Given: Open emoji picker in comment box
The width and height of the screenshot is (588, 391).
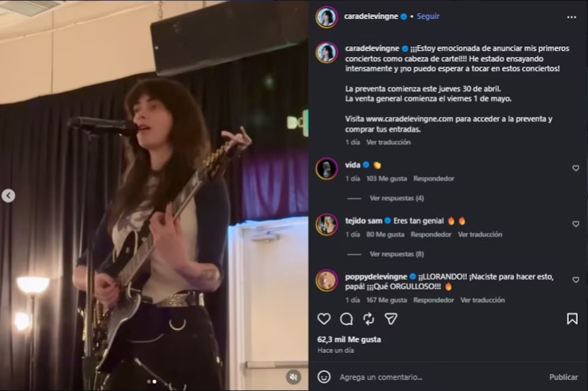Looking at the screenshot, I should pyautogui.click(x=324, y=377).
